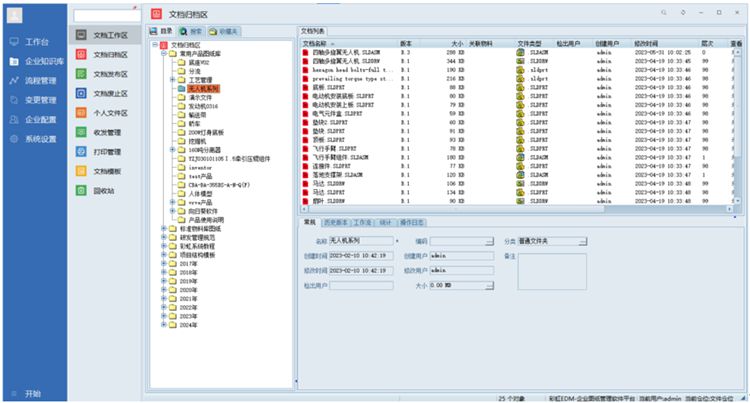Expand the 工艺管理 folder node
750x403 pixels.
[171, 80]
